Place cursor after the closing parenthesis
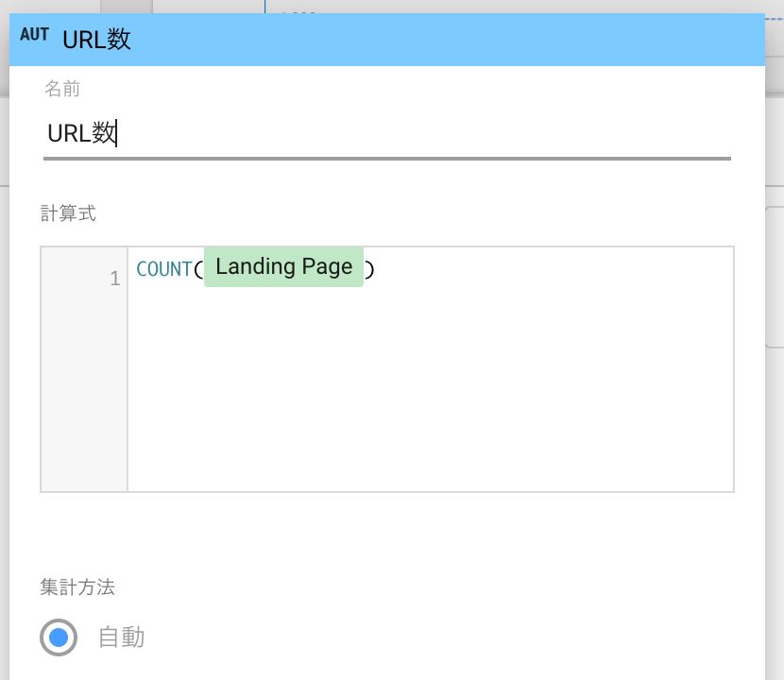The width and height of the screenshot is (784, 680). (376, 269)
